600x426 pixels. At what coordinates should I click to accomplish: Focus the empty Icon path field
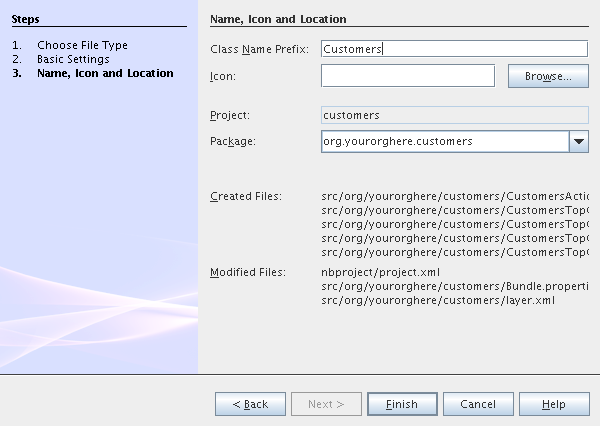click(x=408, y=76)
